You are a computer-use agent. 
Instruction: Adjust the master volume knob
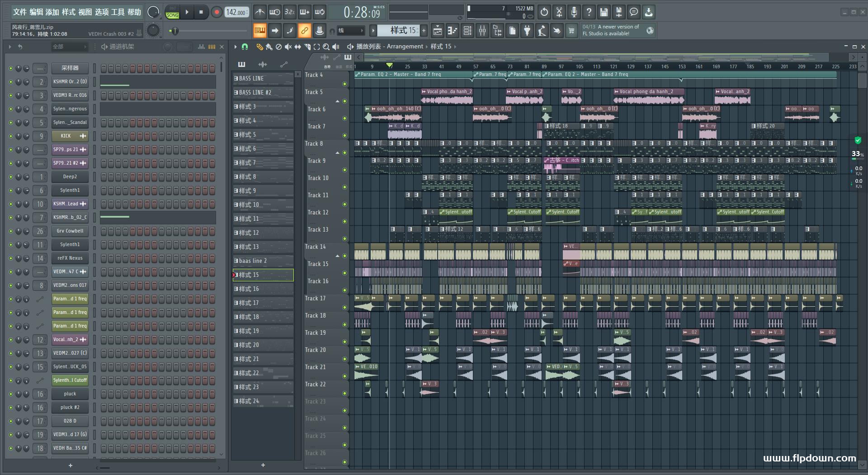(154, 12)
